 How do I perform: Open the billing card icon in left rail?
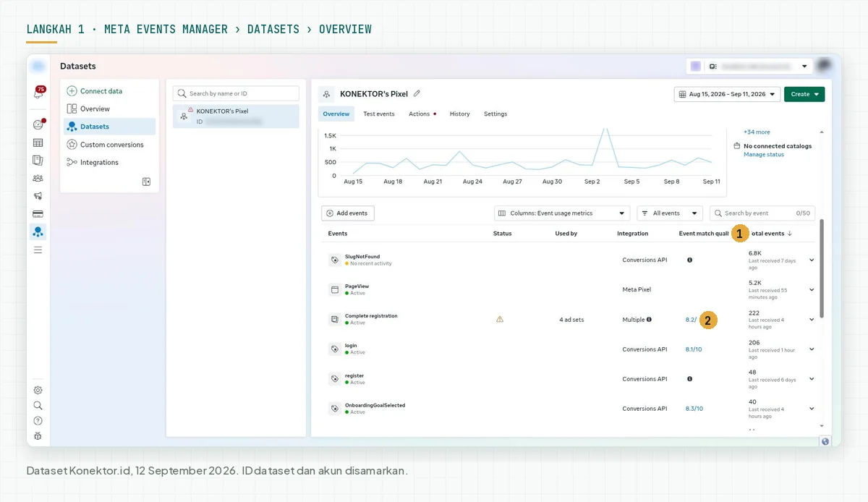click(38, 214)
